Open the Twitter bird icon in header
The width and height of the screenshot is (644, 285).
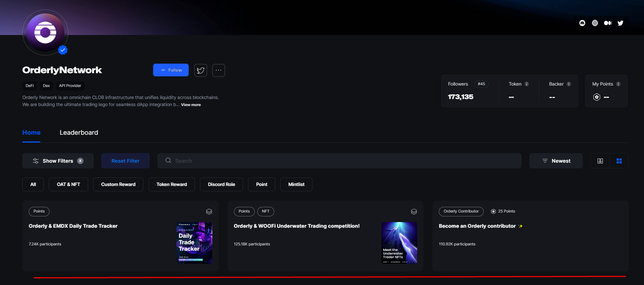[x=620, y=23]
